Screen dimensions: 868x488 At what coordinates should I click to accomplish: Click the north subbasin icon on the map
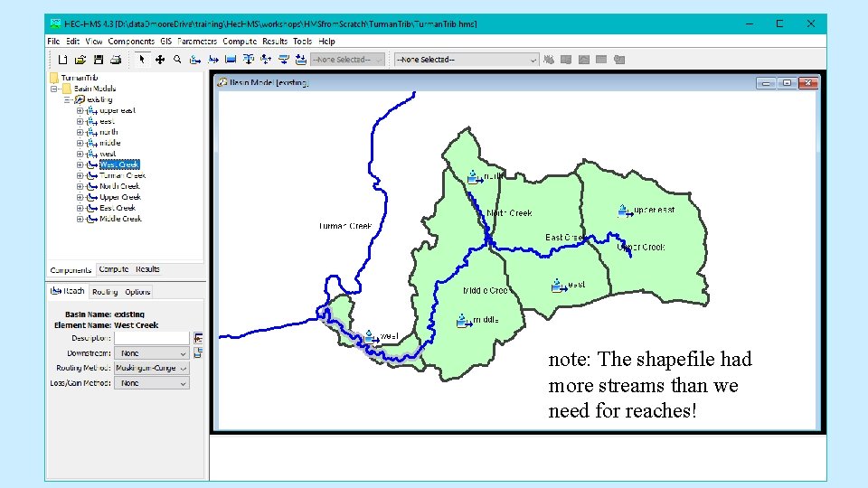[474, 177]
